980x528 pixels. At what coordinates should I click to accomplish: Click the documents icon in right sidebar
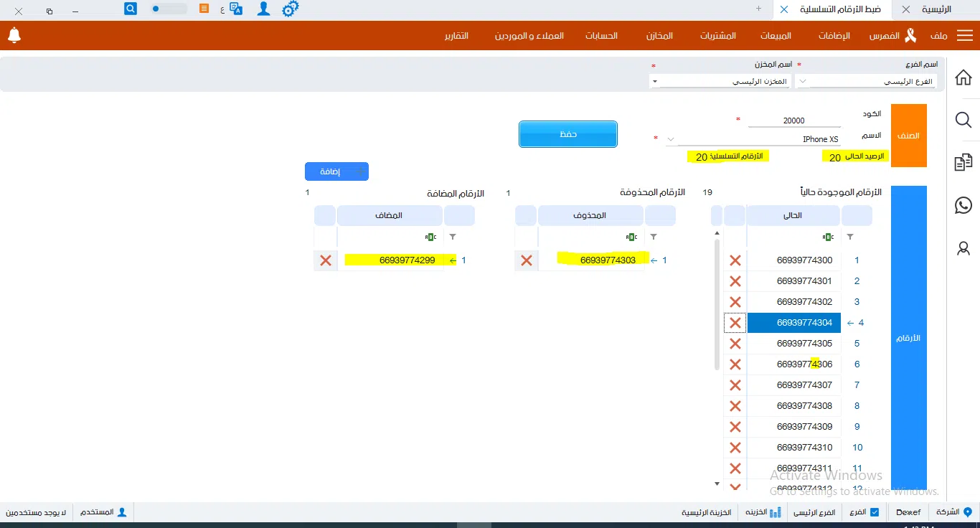click(x=963, y=163)
